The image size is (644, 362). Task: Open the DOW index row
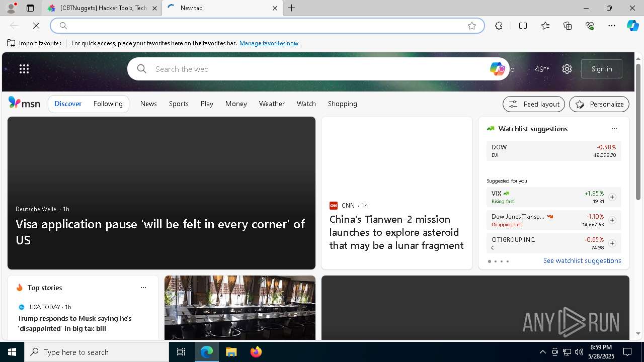pyautogui.click(x=553, y=151)
